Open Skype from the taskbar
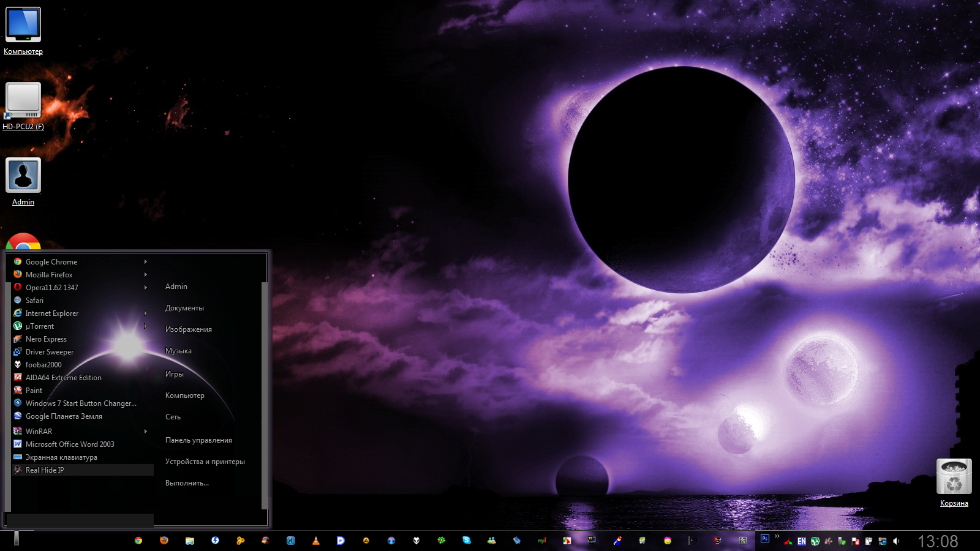 coord(467,541)
